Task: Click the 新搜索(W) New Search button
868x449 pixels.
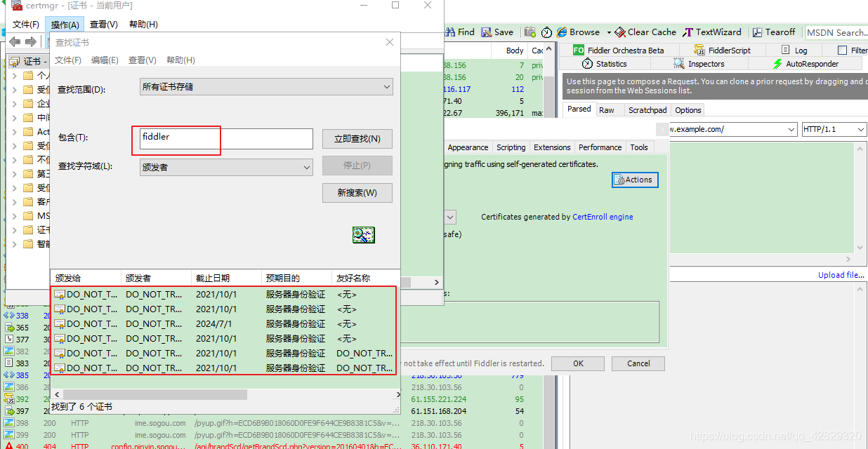Action: click(357, 193)
